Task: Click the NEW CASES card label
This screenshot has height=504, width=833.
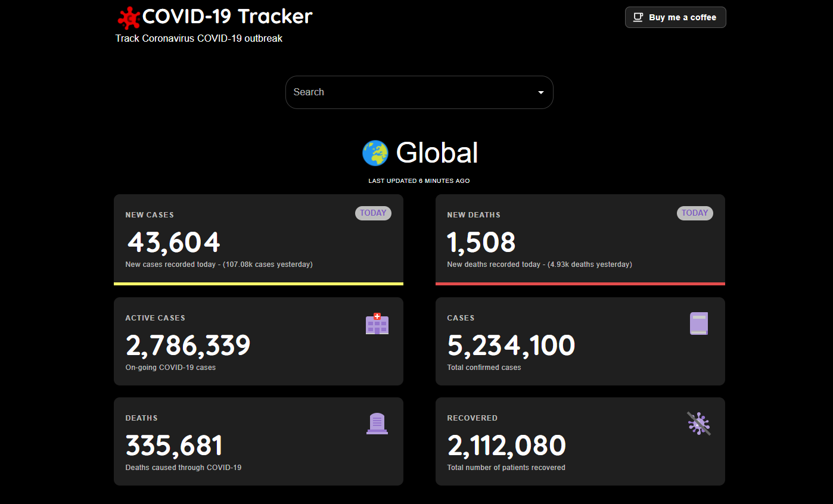Action: (150, 215)
